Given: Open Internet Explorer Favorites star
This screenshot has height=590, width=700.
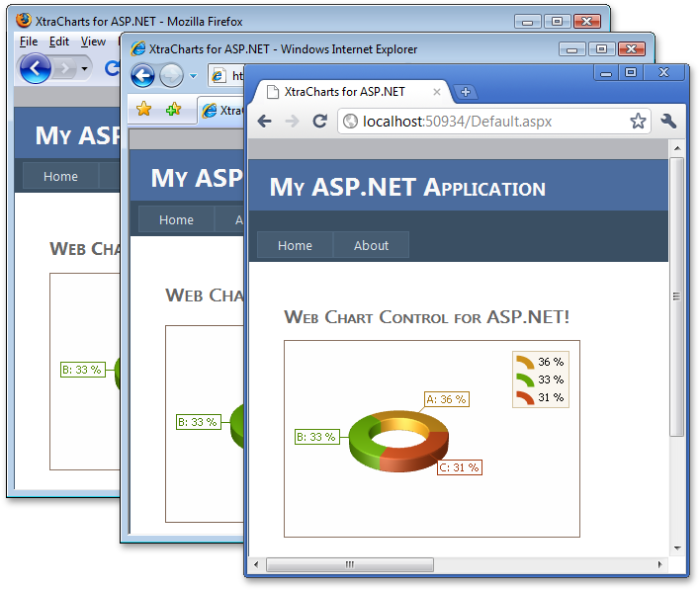Looking at the screenshot, I should [143, 109].
